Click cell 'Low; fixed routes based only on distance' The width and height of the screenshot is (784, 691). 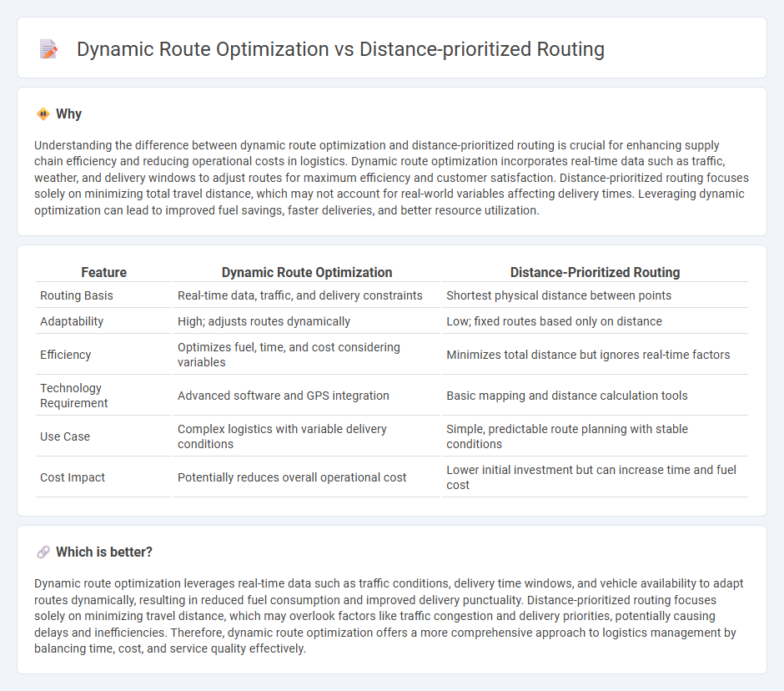pyautogui.click(x=595, y=321)
